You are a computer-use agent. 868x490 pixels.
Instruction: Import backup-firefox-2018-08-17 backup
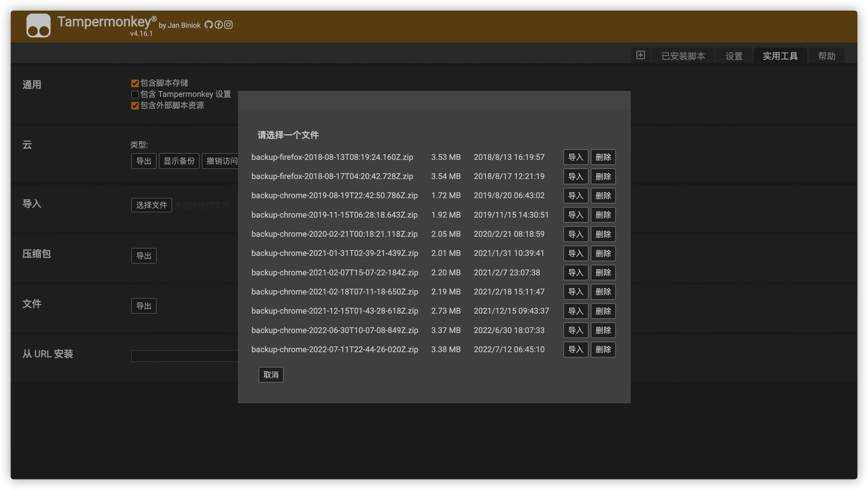point(576,176)
